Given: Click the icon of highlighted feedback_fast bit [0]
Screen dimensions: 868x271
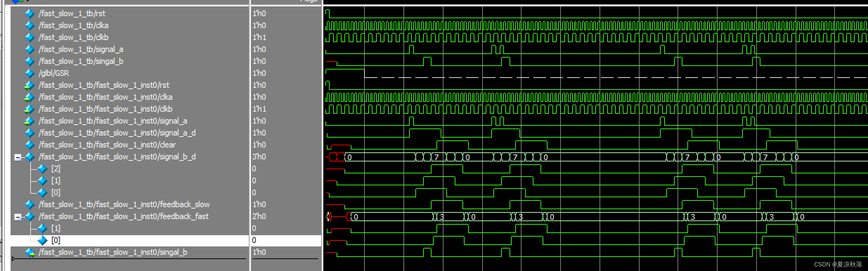Looking at the screenshot, I should 43,240.
